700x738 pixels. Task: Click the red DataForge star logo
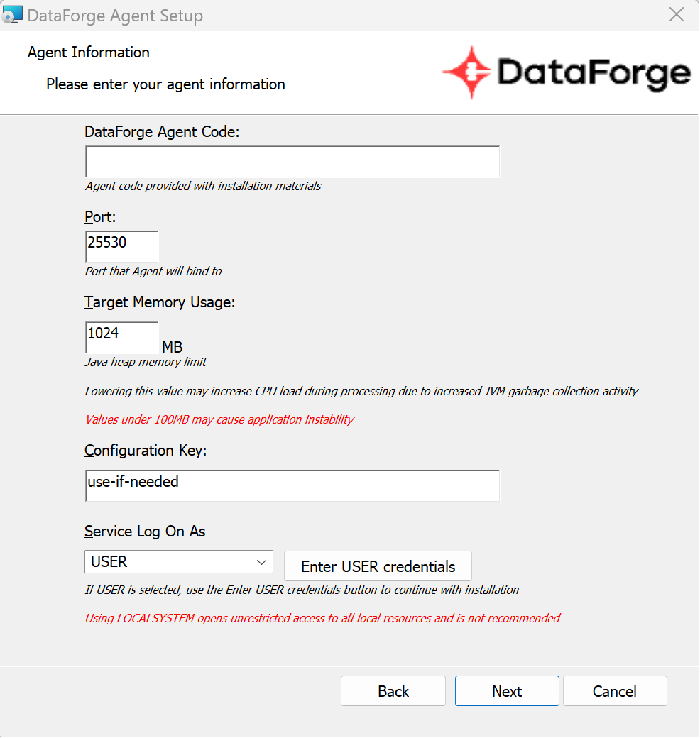[x=468, y=72]
